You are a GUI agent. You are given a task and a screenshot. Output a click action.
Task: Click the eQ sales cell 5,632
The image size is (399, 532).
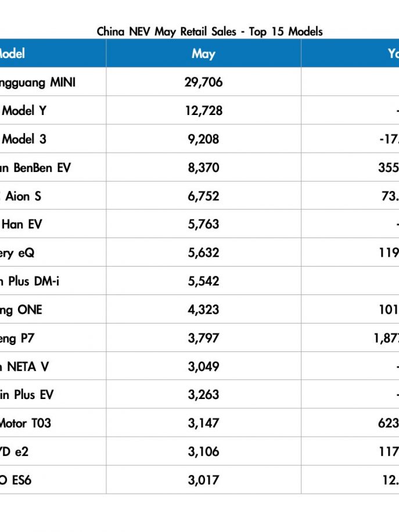coord(204,253)
